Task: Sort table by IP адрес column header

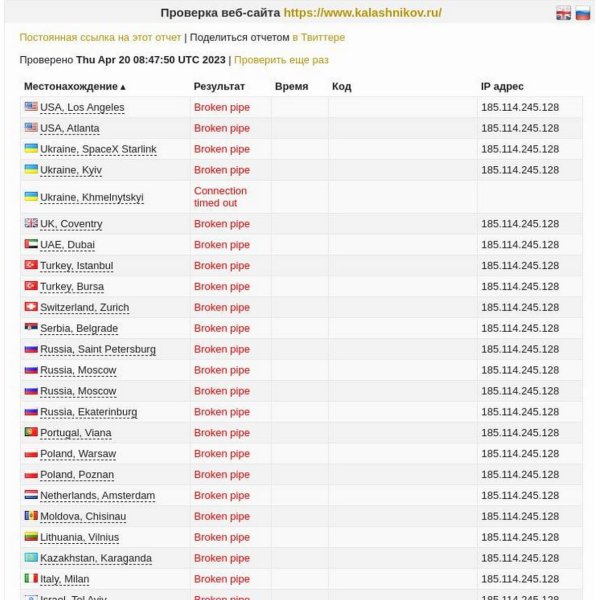Action: (x=502, y=86)
